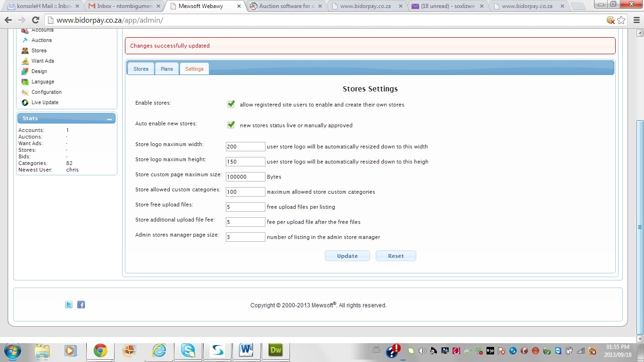Switch to the Stores tab
This screenshot has height=362, width=644.
[x=140, y=69]
